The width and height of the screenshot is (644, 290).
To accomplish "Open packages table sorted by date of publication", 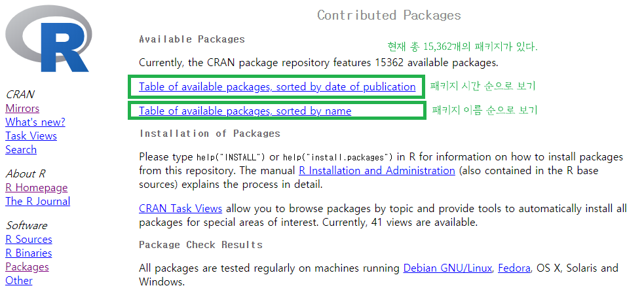I will 277,87.
